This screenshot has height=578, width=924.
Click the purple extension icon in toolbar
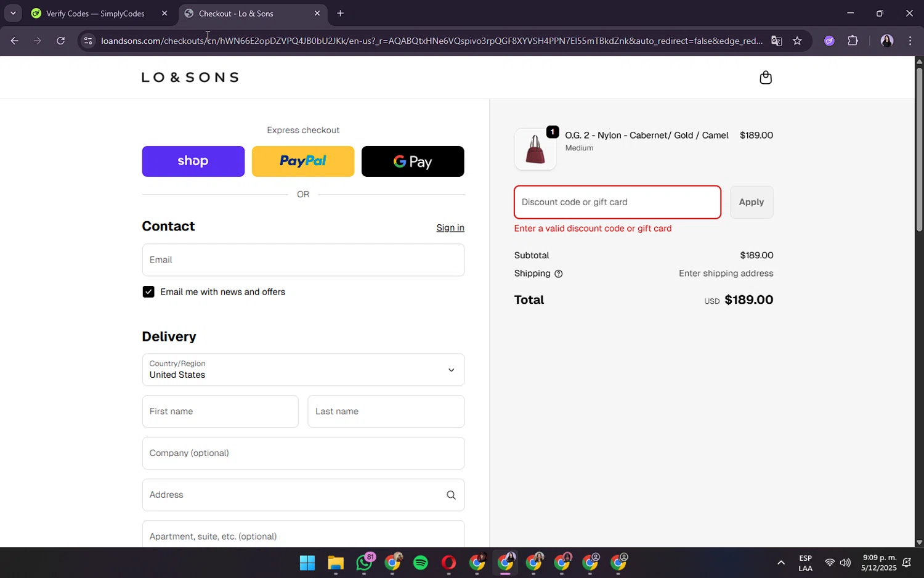[x=829, y=41]
